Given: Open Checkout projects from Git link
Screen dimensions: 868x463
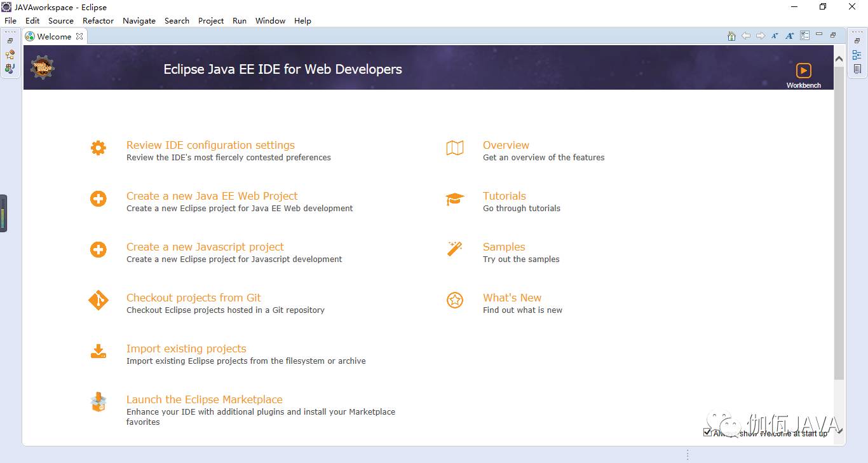Looking at the screenshot, I should tap(194, 298).
